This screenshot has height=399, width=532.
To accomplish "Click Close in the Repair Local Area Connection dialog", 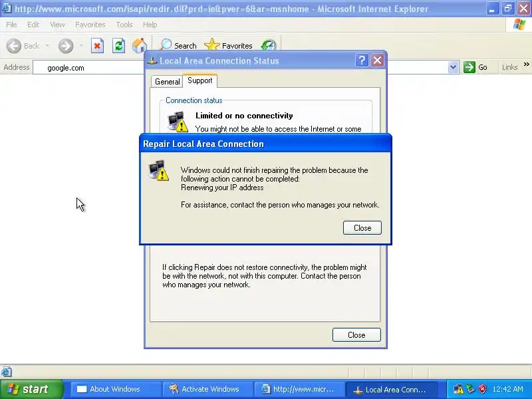I will coord(362,227).
